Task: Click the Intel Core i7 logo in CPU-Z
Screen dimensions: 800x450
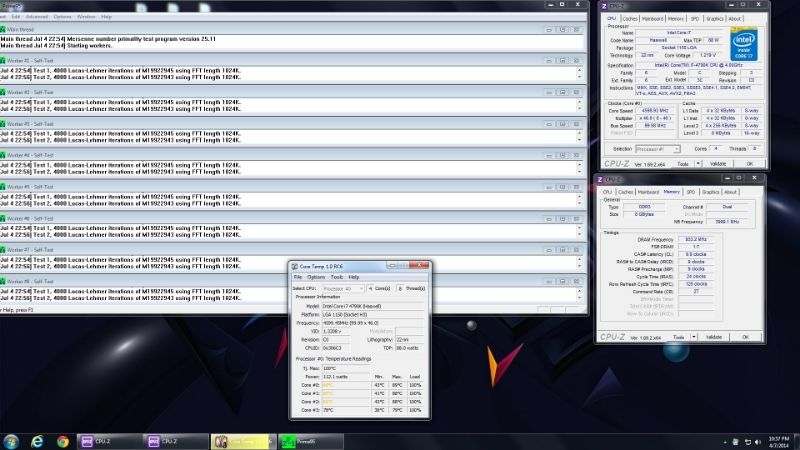Action: point(743,45)
